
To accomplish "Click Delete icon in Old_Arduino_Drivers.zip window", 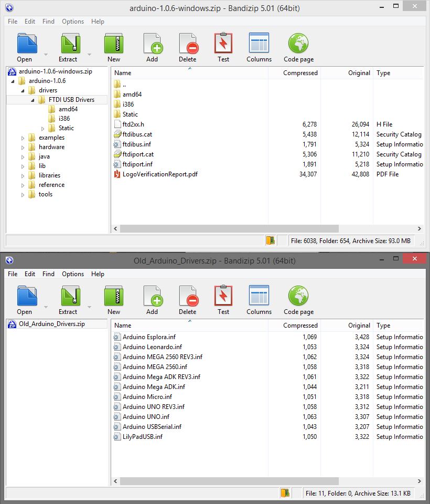I will tap(189, 296).
